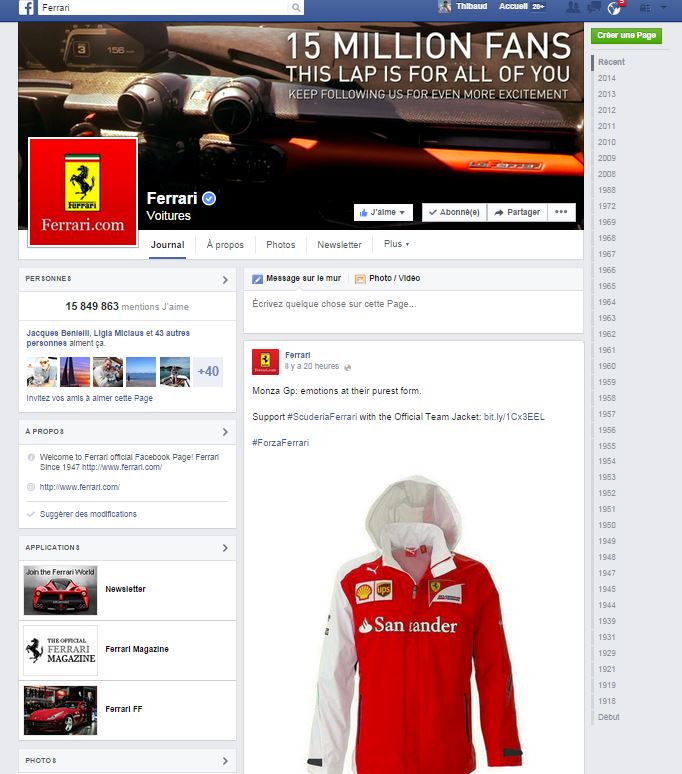Image resolution: width=682 pixels, height=774 pixels.
Task: Click Accueil home link in top bar
Action: coord(513,6)
